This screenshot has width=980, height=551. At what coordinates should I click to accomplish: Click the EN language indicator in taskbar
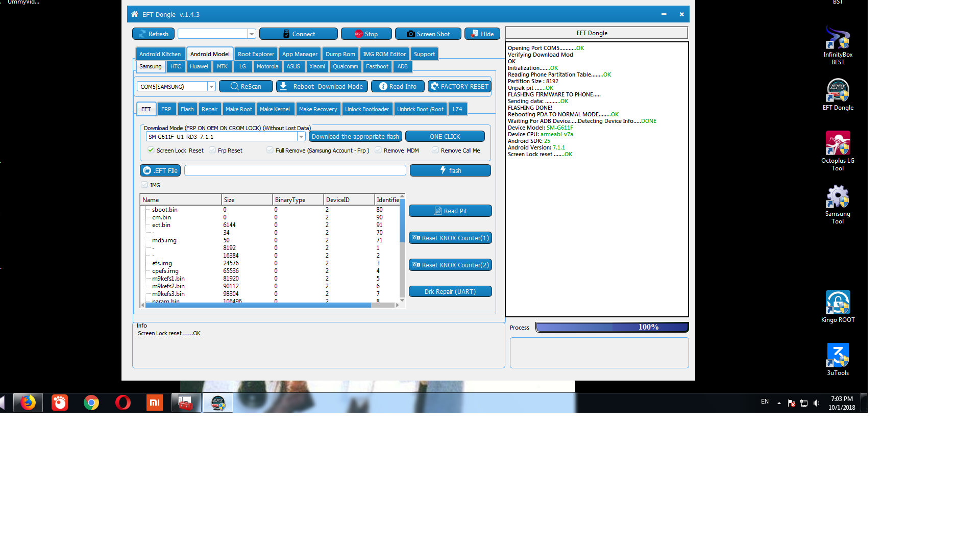[x=765, y=402]
